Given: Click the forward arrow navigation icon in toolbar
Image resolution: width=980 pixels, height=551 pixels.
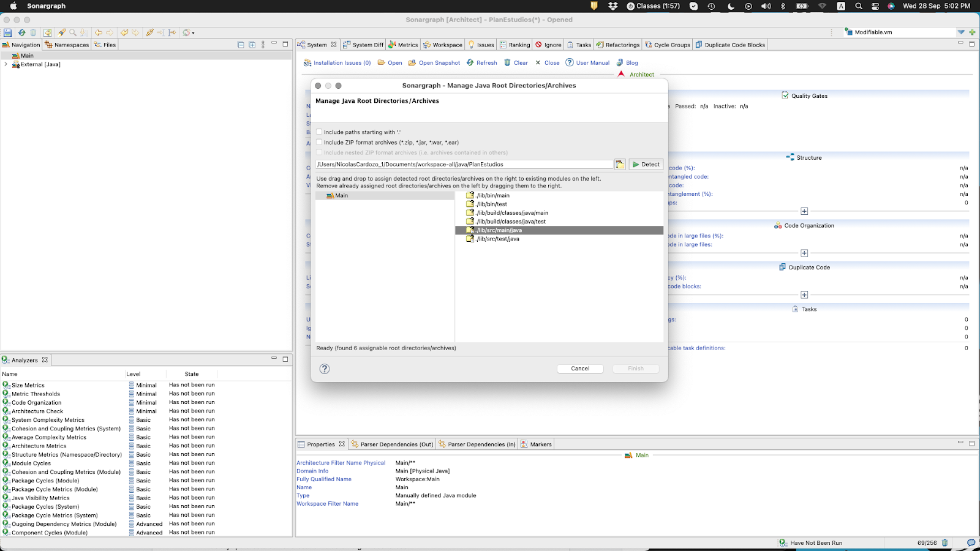Looking at the screenshot, I should (110, 32).
